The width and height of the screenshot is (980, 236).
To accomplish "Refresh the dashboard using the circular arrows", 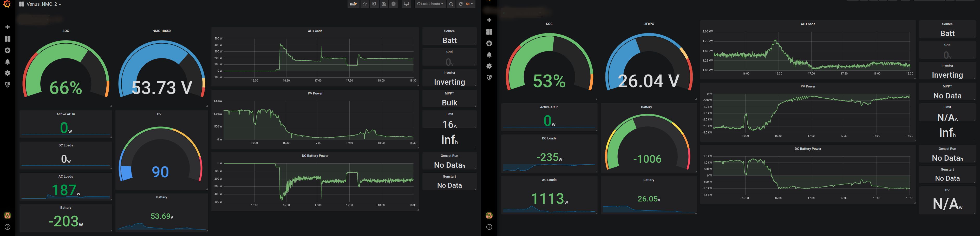I will [461, 4].
